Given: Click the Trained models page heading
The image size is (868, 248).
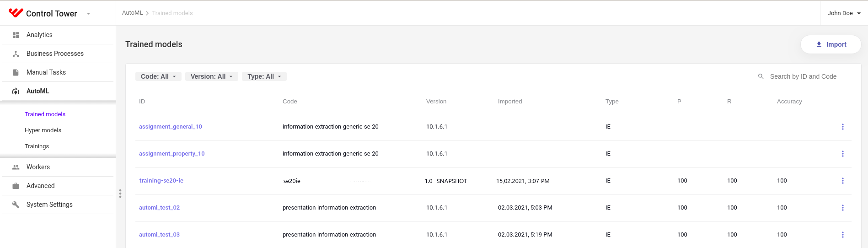Looking at the screenshot, I should [x=154, y=44].
